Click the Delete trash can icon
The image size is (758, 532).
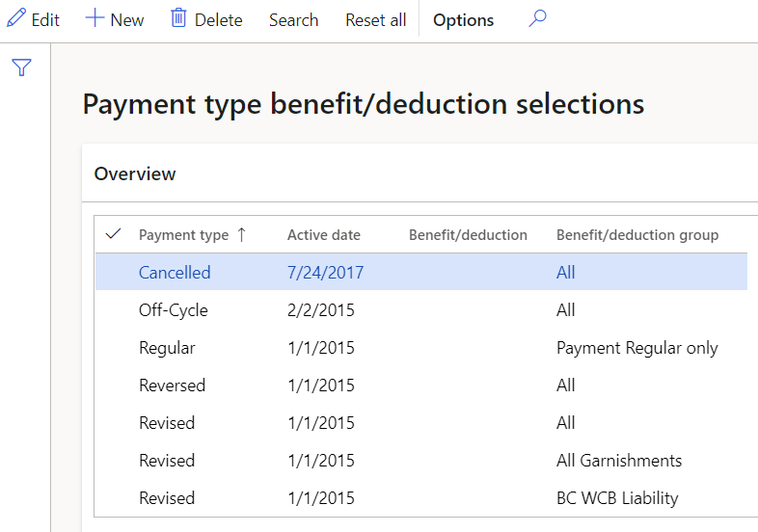(x=178, y=18)
